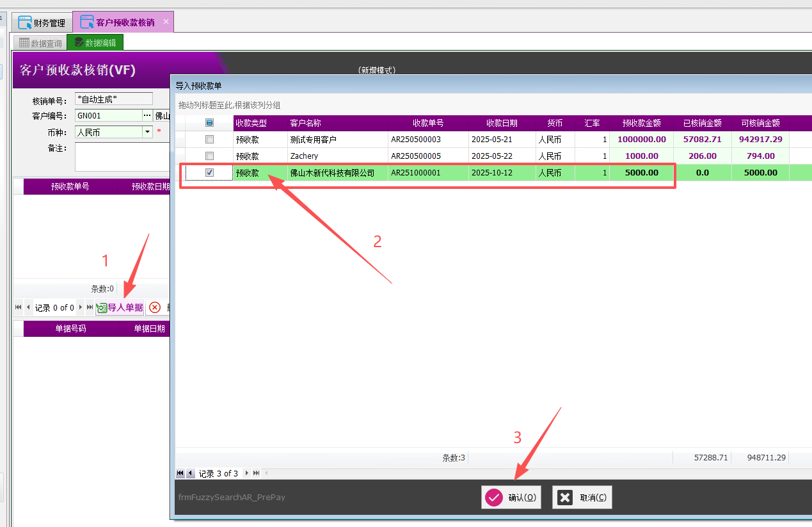Sort by 收款日期 column header
The height and width of the screenshot is (527, 812).
pyautogui.click(x=502, y=123)
